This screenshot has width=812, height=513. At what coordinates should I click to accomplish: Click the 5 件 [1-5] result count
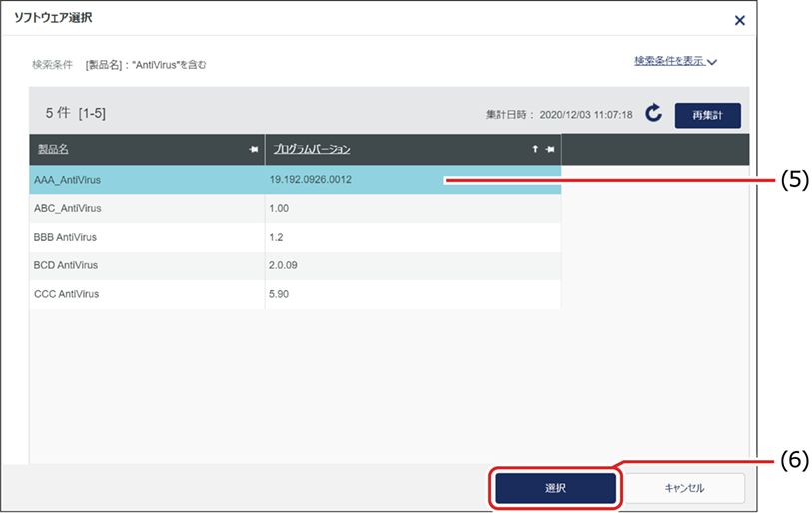(x=76, y=113)
